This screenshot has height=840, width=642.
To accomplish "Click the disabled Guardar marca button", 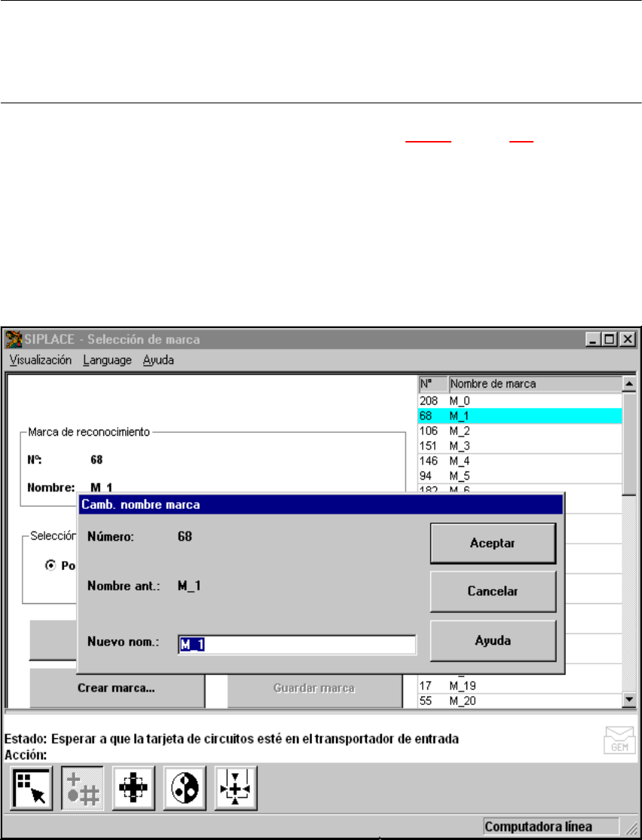I will (x=314, y=688).
